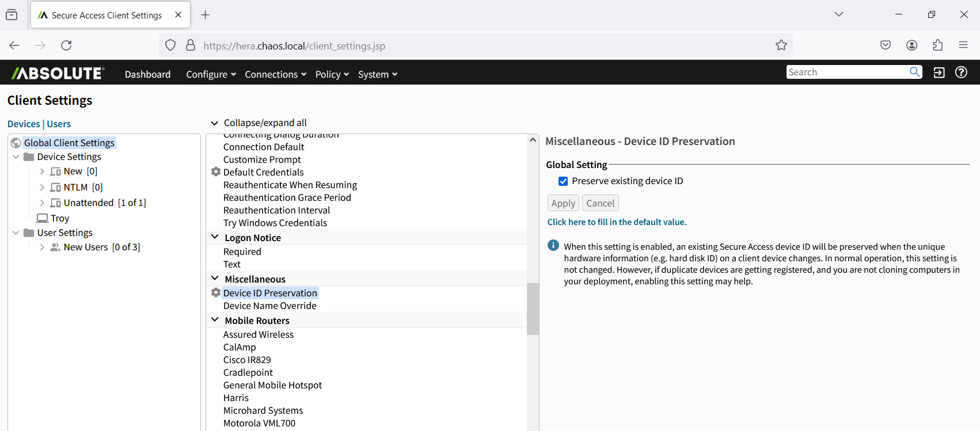Screen dimensions: 980x431
Task: Open the help question mark icon
Action: tap(961, 72)
